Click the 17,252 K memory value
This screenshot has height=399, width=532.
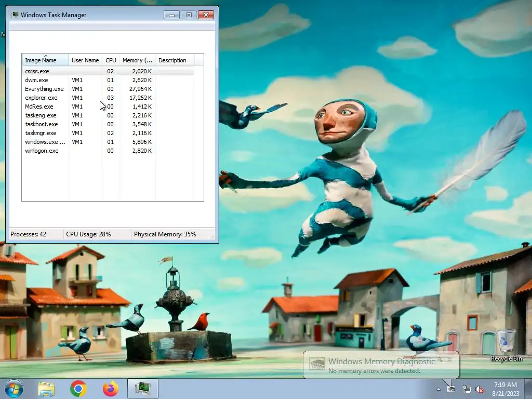pyautogui.click(x=140, y=98)
